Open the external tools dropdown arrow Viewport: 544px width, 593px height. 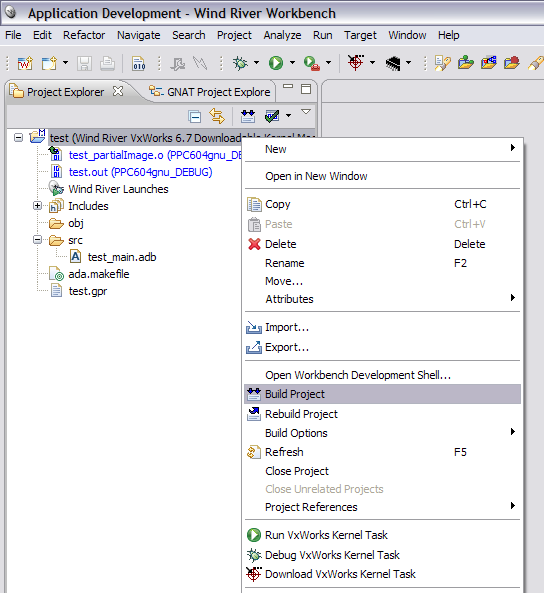[x=328, y=62]
